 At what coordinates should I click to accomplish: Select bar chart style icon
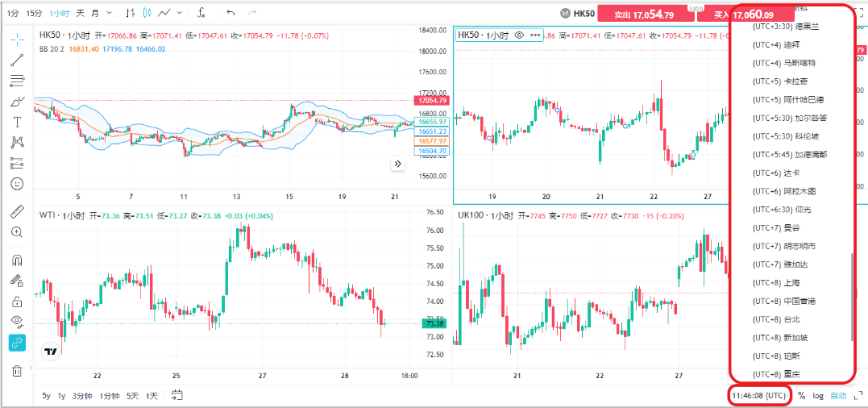click(x=130, y=12)
